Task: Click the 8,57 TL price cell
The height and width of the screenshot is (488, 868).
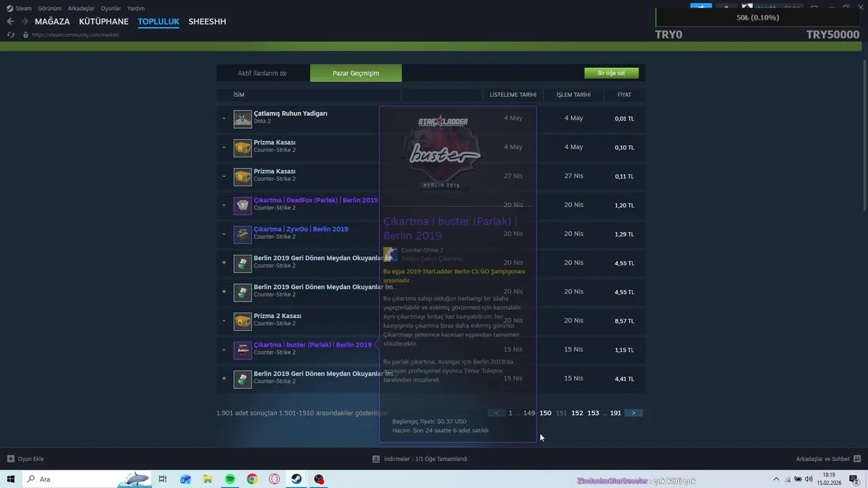Action: point(625,321)
